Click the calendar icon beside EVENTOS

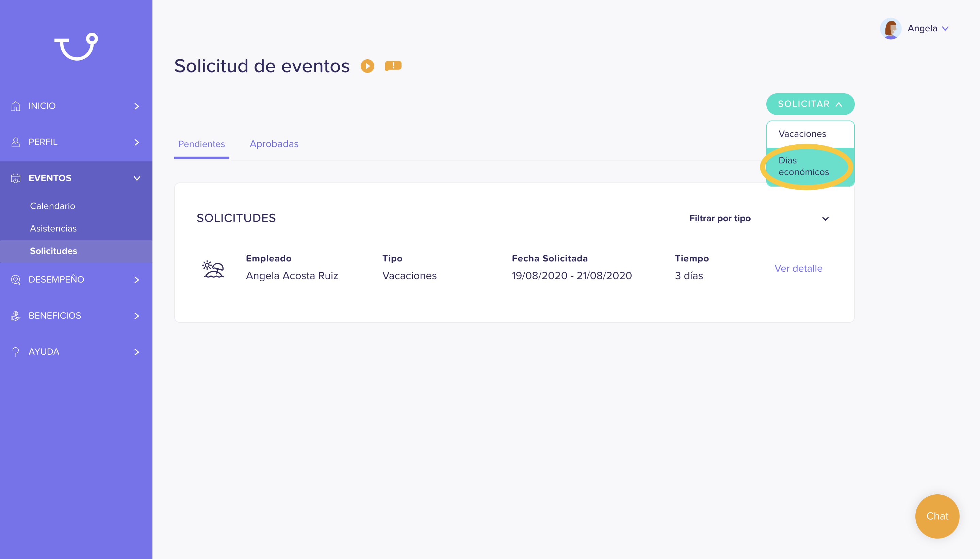click(x=16, y=178)
